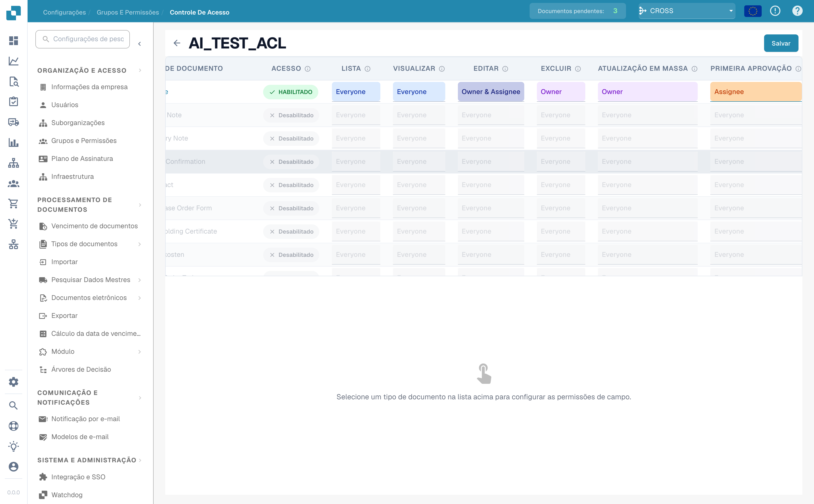The image size is (814, 504).
Task: Open Excluir dropdown showing Owner
Action: tap(561, 92)
